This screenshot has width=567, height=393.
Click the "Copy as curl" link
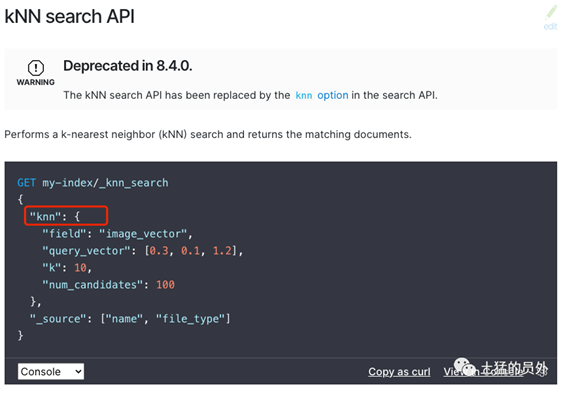(x=399, y=371)
